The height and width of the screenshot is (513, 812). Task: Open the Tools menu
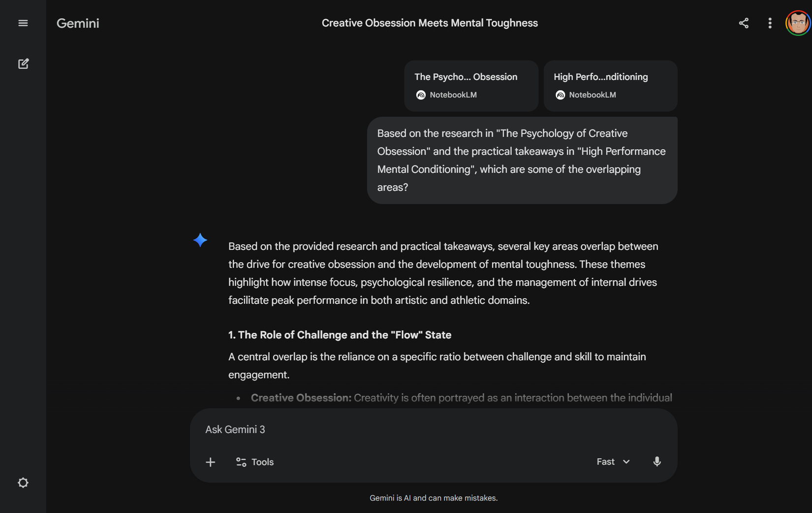coord(255,462)
